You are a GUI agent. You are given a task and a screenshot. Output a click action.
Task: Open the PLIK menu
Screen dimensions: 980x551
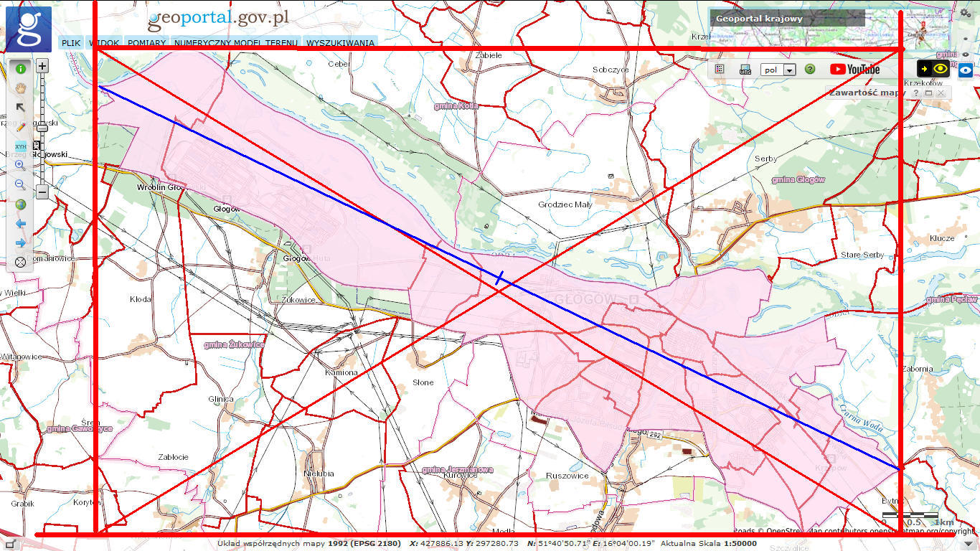(x=71, y=42)
